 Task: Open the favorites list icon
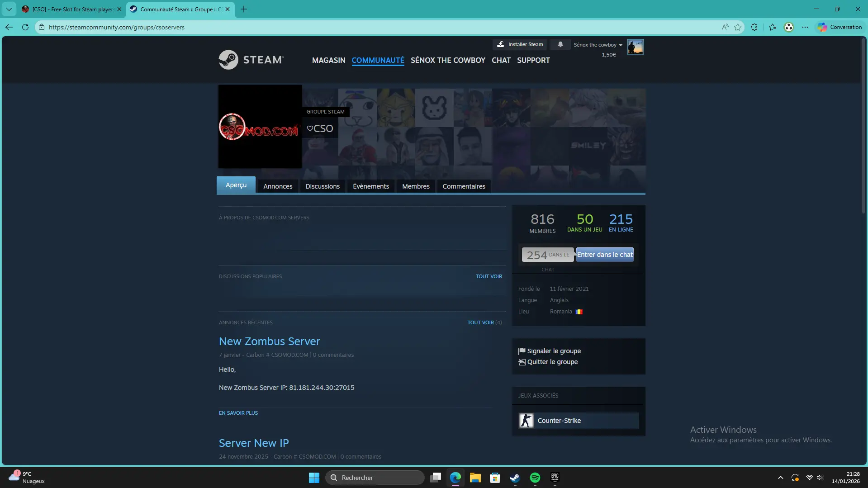773,27
